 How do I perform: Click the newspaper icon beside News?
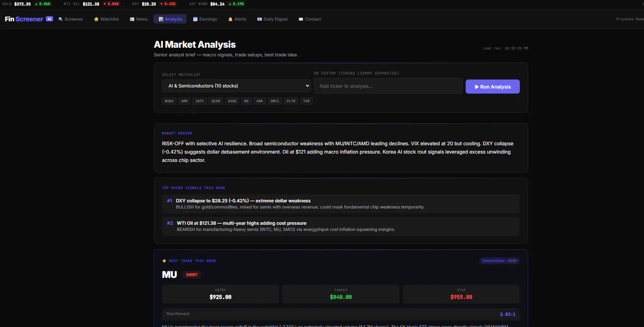(132, 19)
